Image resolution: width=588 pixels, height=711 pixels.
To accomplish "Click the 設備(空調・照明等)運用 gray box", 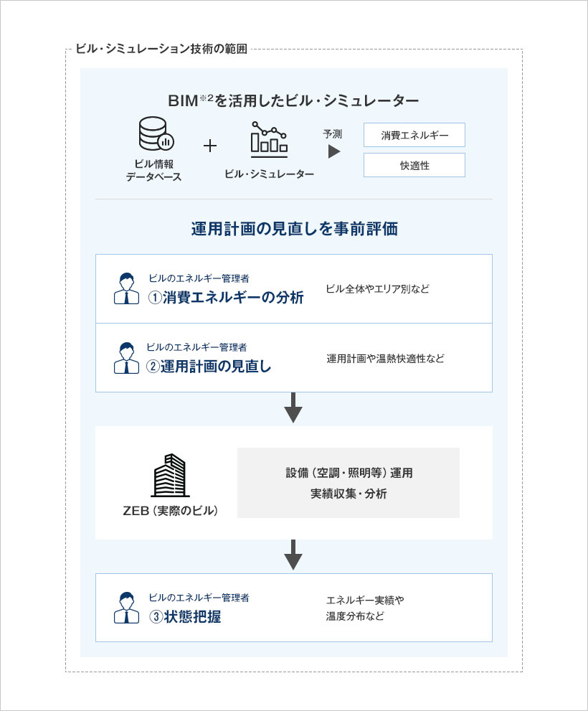I will pyautogui.click(x=348, y=483).
